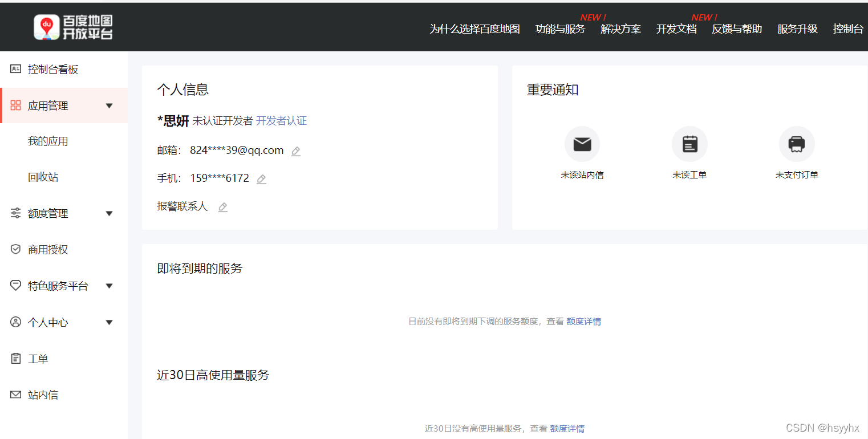This screenshot has height=439, width=868.
Task: Click the 未读站内信 label
Action: pos(582,175)
